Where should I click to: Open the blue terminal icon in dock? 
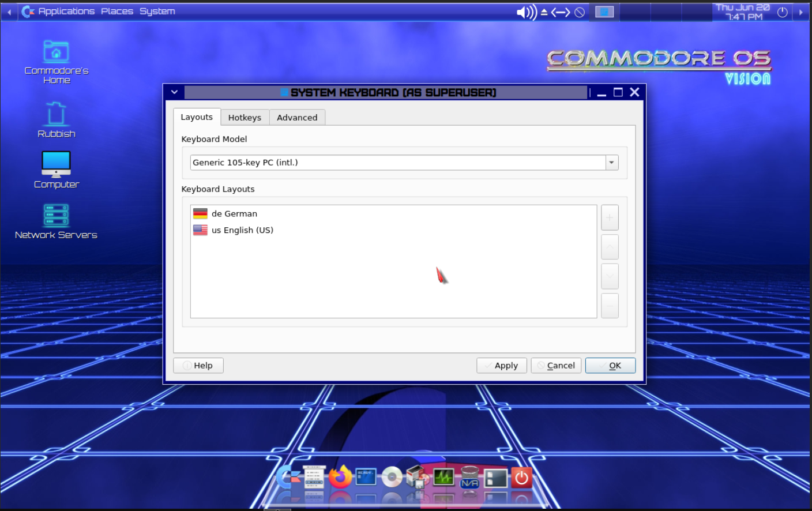click(366, 477)
